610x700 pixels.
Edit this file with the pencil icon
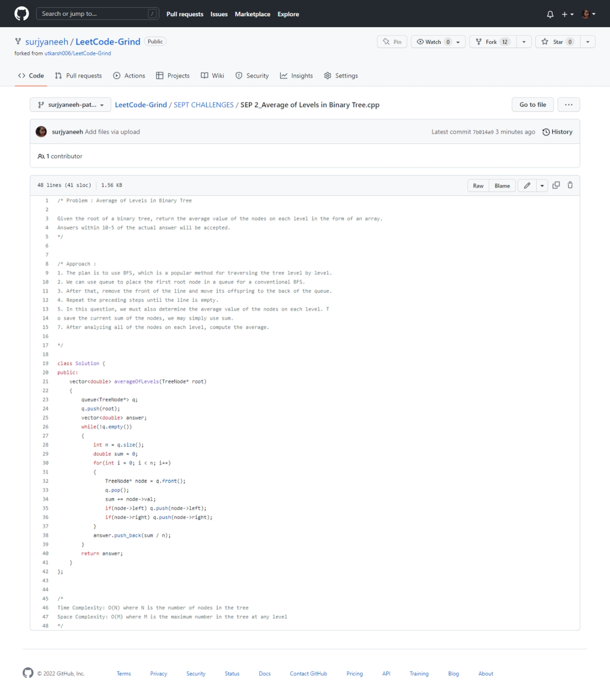[x=527, y=186]
